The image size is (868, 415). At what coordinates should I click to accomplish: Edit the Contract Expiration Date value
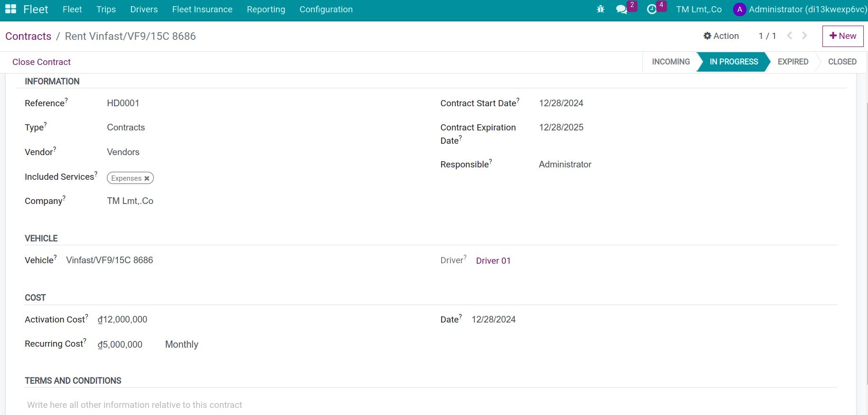point(561,127)
